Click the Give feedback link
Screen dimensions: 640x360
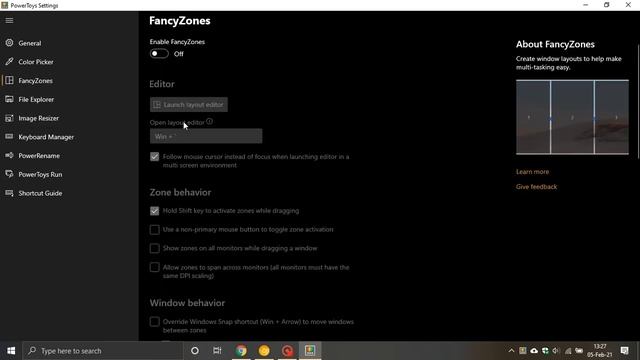[x=536, y=187]
